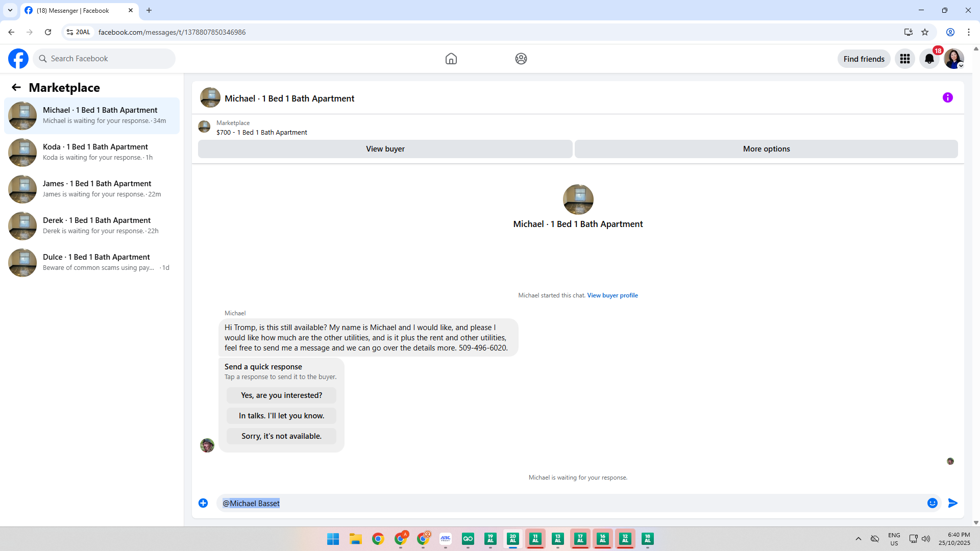Go to Facebook Home icon
The height and width of the screenshot is (551, 980).
pyautogui.click(x=451, y=59)
